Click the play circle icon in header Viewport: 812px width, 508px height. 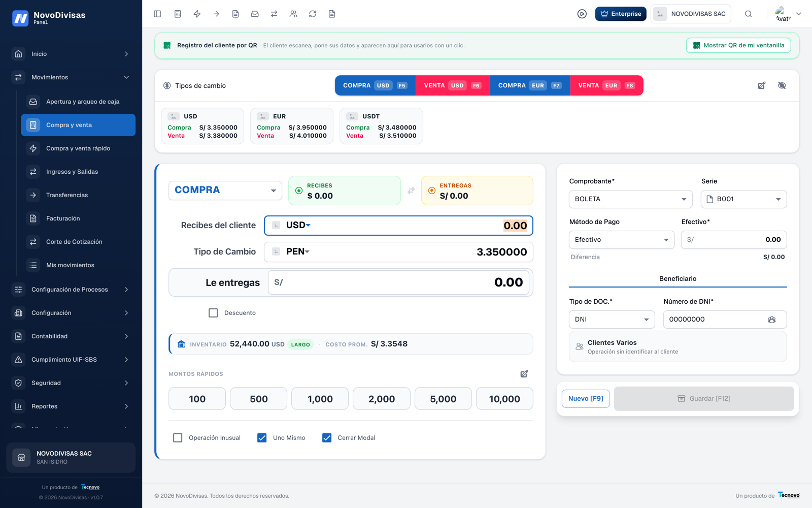(582, 14)
